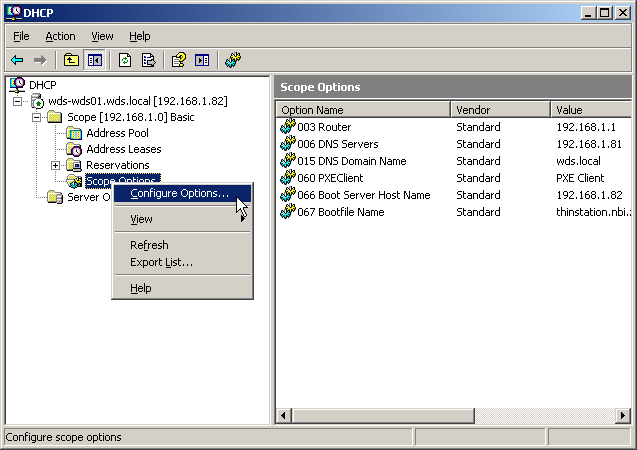Sort by the Value column header

tap(591, 110)
